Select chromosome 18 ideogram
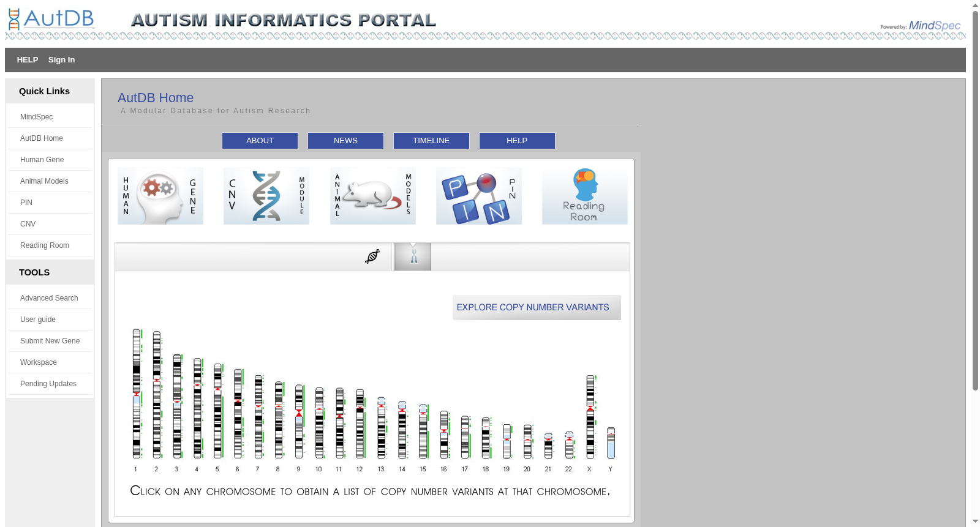Screen dimensions: 980x527 click(x=486, y=438)
